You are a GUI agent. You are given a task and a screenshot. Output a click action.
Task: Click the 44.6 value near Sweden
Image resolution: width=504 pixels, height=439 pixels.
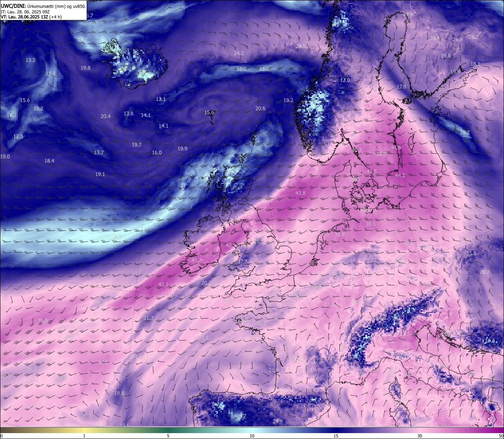pos(396,148)
